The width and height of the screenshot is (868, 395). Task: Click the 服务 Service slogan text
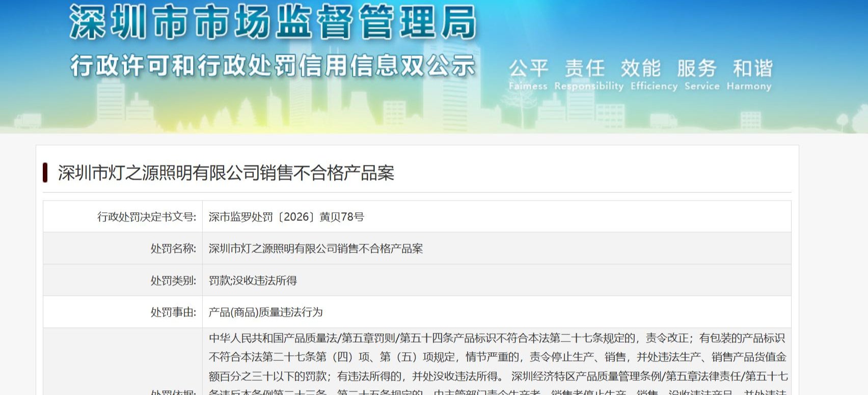point(701,75)
